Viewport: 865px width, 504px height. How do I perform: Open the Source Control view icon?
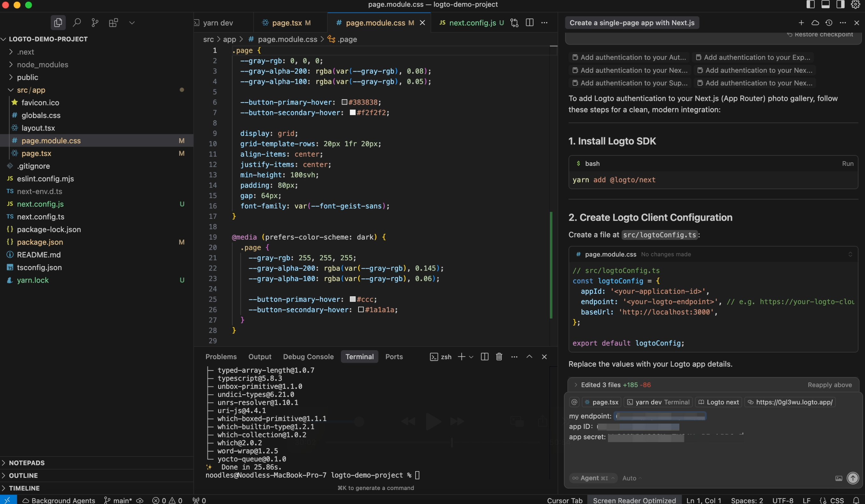(95, 23)
